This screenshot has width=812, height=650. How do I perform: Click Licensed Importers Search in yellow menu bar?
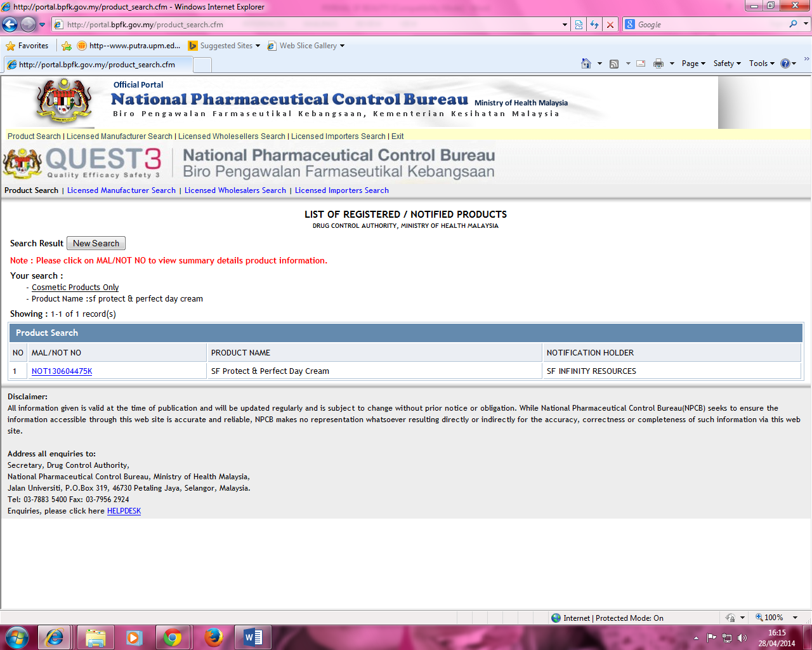pyautogui.click(x=338, y=136)
